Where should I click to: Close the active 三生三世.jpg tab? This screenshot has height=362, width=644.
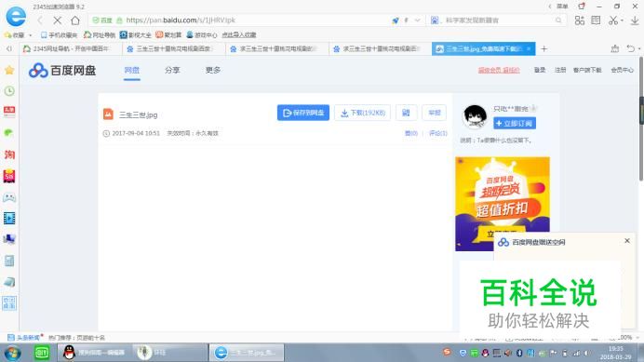click(529, 49)
